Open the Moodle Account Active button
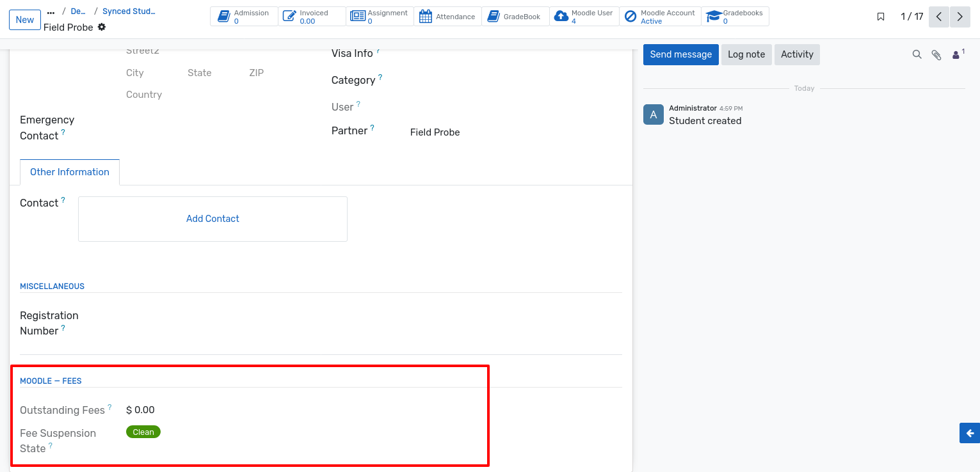This screenshot has height=472, width=980. coord(660,17)
